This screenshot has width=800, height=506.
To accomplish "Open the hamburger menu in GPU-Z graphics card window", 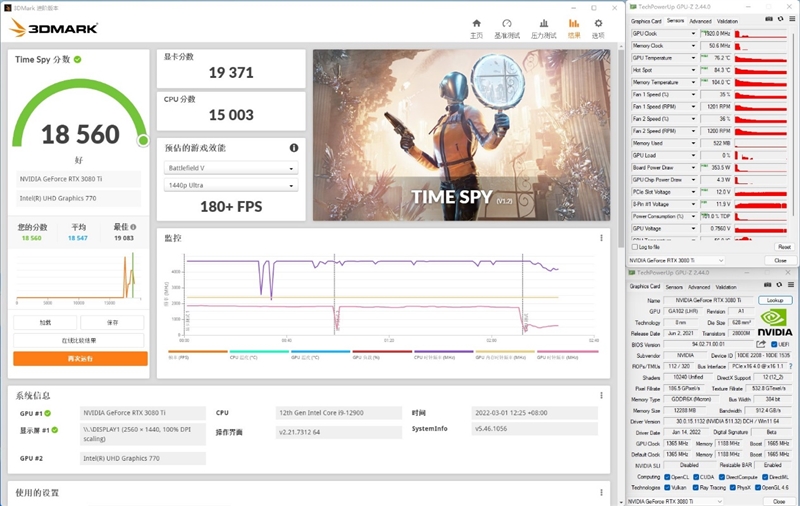I will (x=791, y=285).
